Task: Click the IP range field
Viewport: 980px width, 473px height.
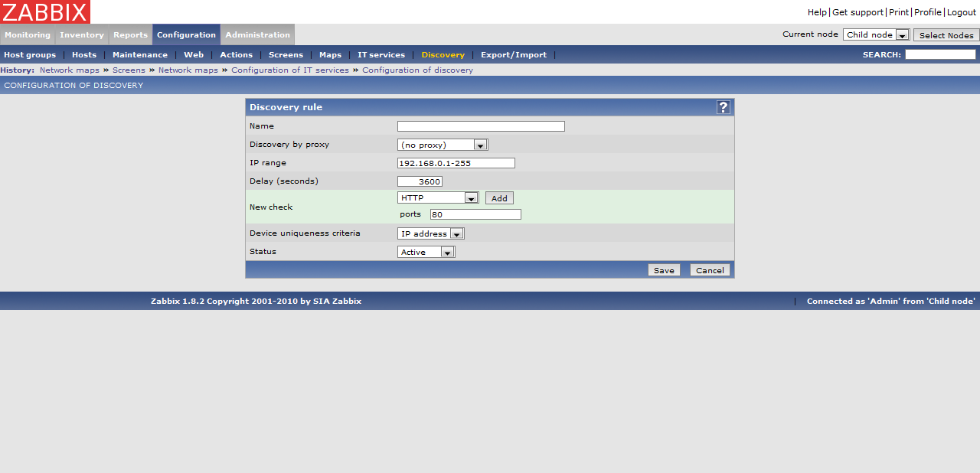Action: click(x=456, y=163)
